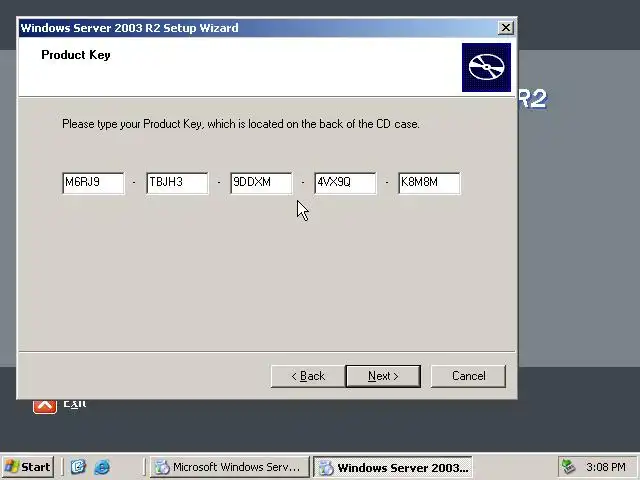Screen dimensions: 640x480
Task: Go back with the Back button
Action: pos(308,376)
